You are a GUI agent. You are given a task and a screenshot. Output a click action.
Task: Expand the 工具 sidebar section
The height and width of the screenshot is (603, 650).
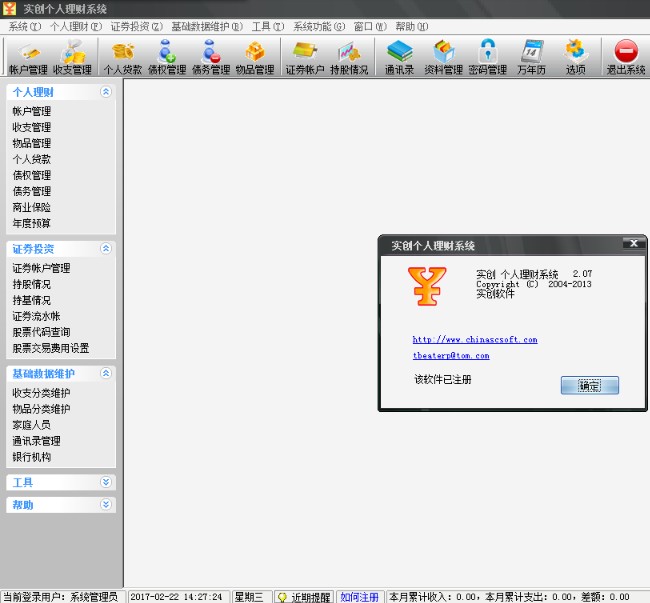click(106, 482)
